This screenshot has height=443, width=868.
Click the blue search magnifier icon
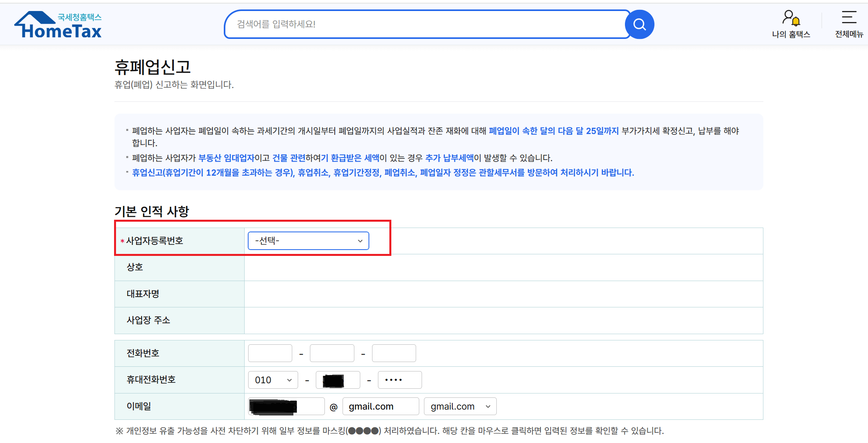click(639, 24)
